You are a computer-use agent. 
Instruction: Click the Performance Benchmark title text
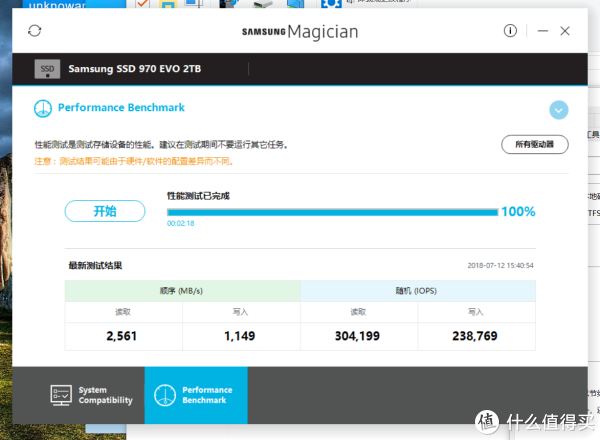(121, 108)
